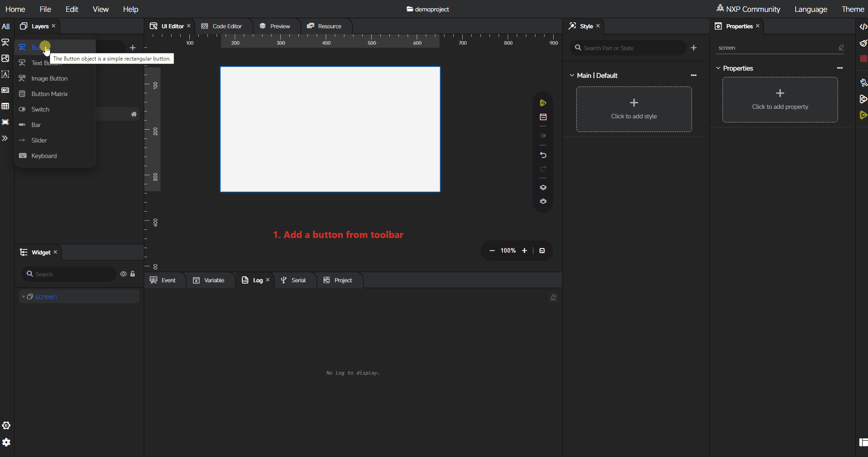Click lower layers icon in canvas toolbar

[x=543, y=201]
